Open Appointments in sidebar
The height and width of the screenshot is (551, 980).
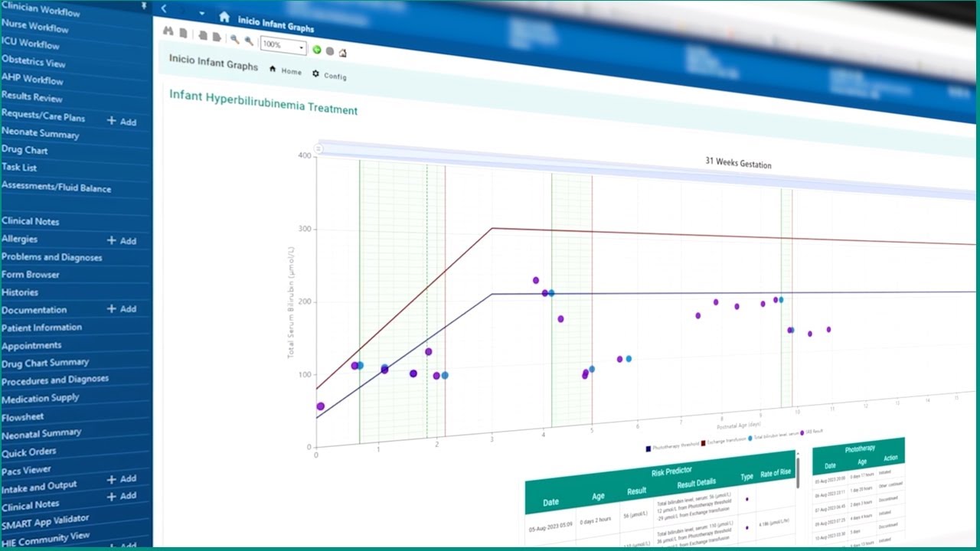pos(31,346)
